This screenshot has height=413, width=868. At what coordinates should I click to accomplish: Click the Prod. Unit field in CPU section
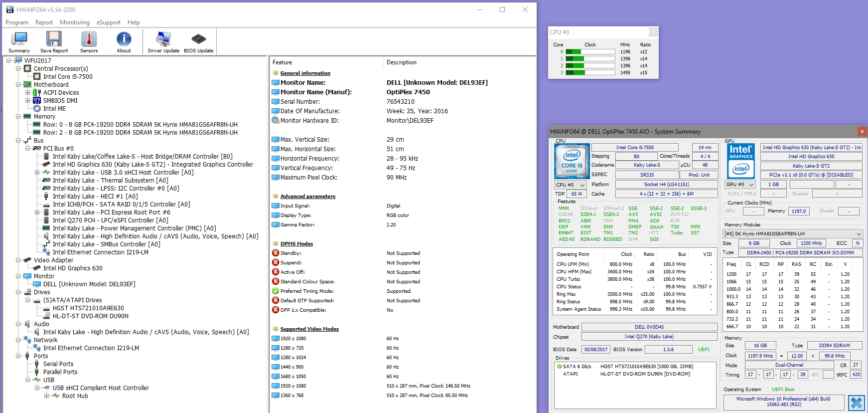click(699, 175)
